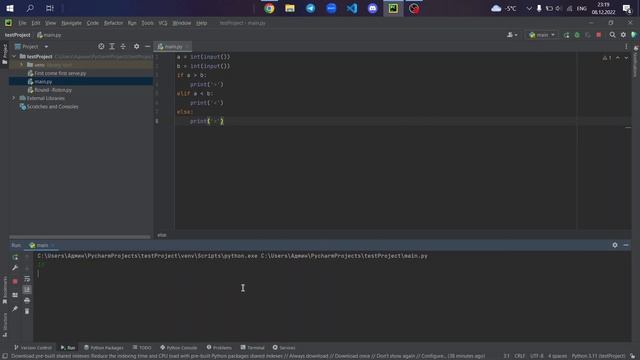Open the Version Control tool window
Screen dimensions: 640x360
pyautogui.click(x=33, y=348)
